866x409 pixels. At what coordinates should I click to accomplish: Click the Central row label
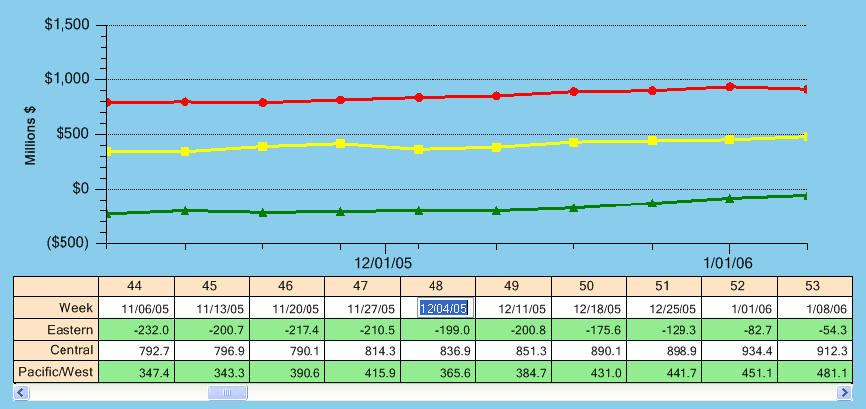(x=55, y=350)
